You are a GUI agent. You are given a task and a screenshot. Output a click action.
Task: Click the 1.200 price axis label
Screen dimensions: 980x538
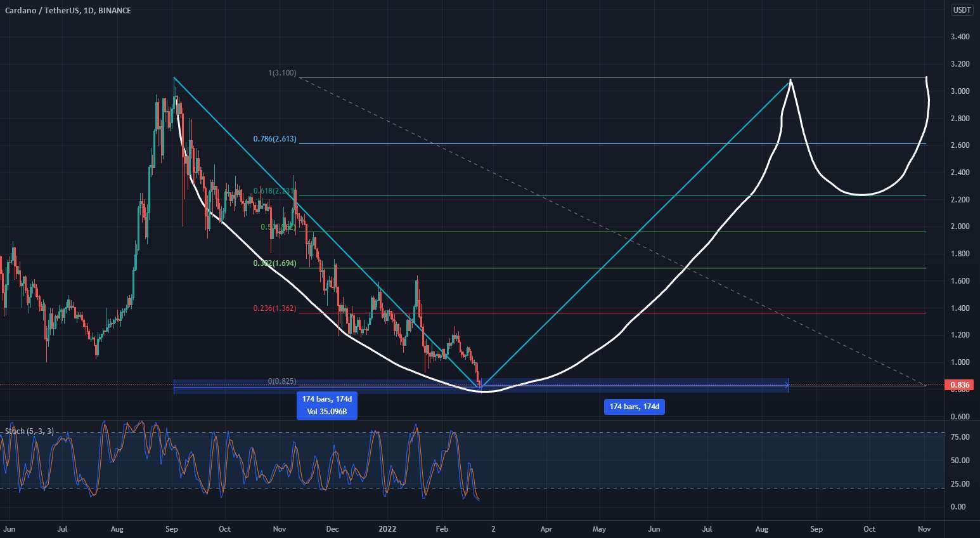[x=960, y=335]
